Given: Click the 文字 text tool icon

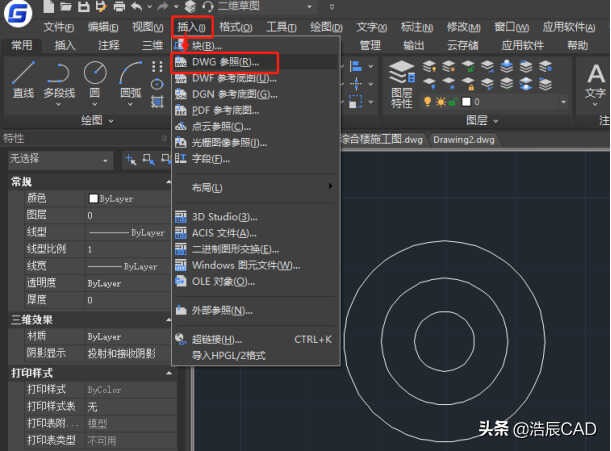Looking at the screenshot, I should (595, 83).
